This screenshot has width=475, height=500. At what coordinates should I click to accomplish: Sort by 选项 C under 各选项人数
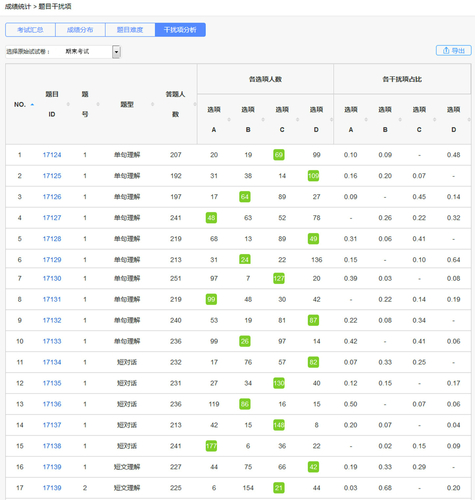point(297,119)
